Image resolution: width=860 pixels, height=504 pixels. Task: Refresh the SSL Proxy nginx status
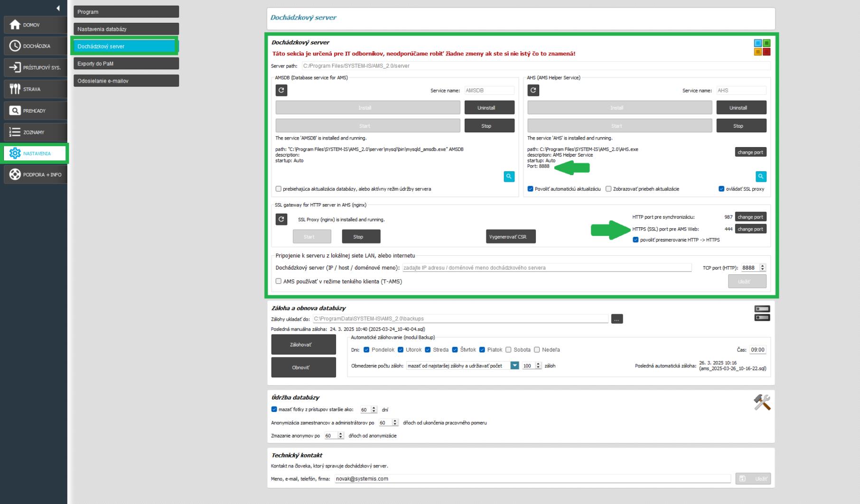[281, 219]
